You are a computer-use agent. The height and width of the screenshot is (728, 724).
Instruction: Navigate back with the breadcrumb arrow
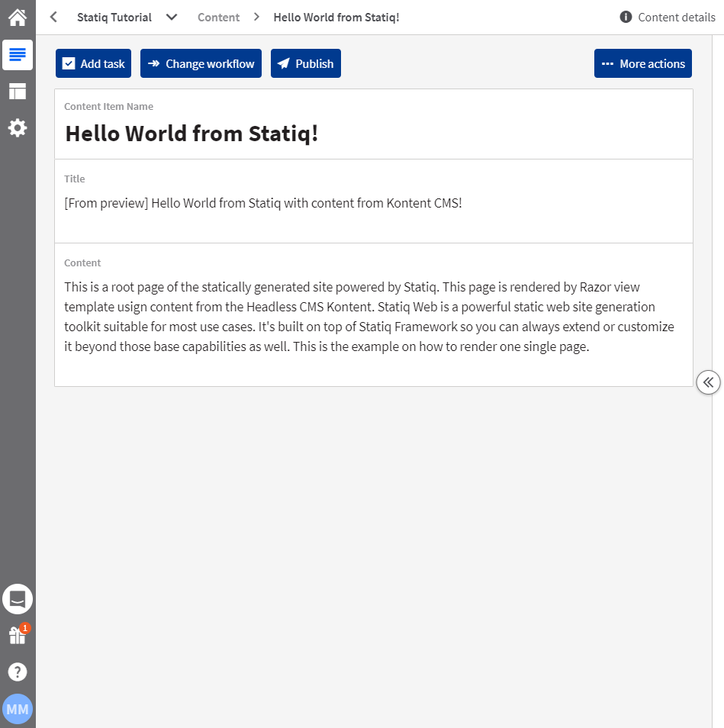[53, 16]
